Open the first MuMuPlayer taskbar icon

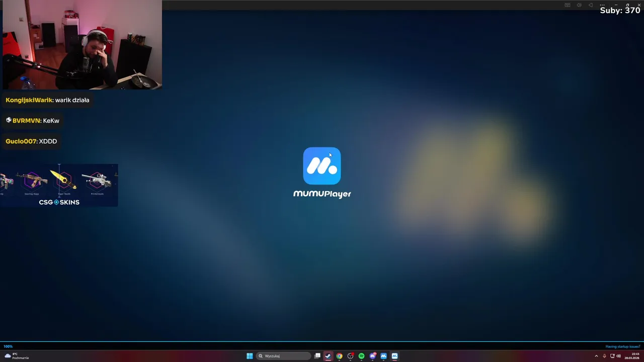point(383,356)
